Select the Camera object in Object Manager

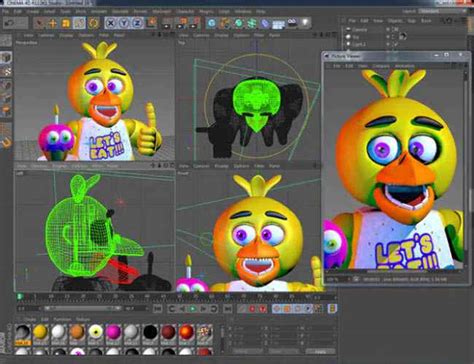coord(360,29)
